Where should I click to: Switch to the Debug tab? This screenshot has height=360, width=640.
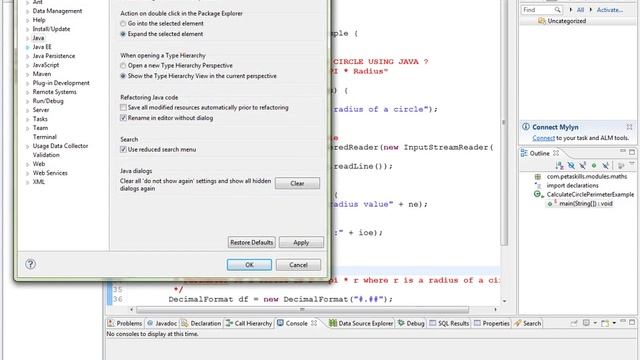[411, 323]
